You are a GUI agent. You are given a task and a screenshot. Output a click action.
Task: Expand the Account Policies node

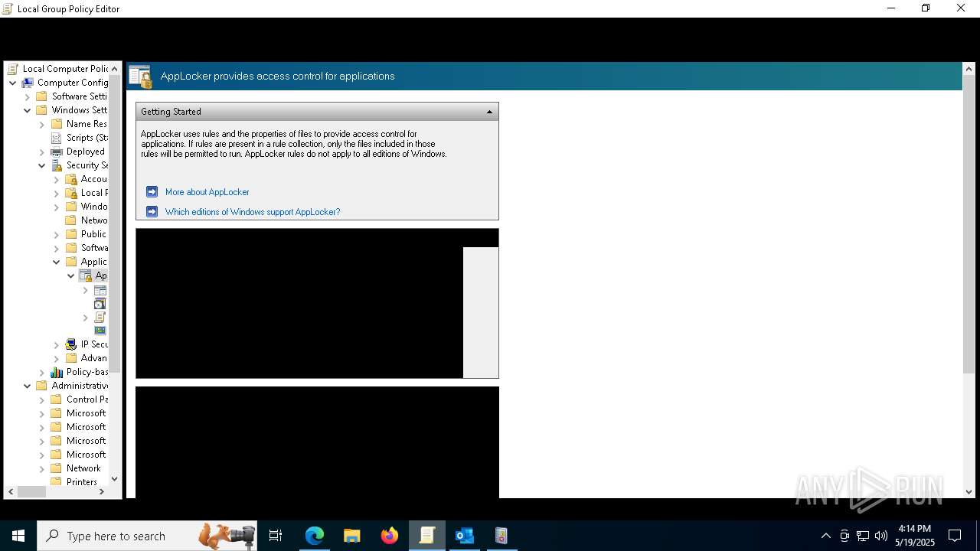click(x=57, y=179)
